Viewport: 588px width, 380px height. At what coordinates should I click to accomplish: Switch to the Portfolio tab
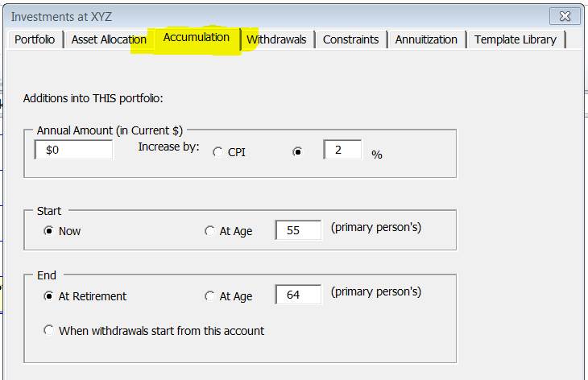pyautogui.click(x=35, y=39)
